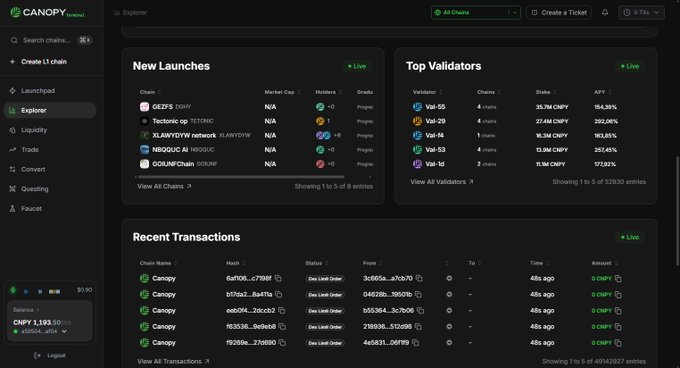Click the Balance label arrow

point(38,310)
